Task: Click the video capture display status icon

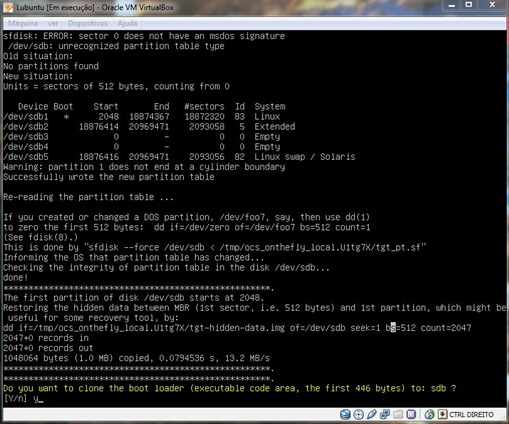Action: [x=411, y=414]
